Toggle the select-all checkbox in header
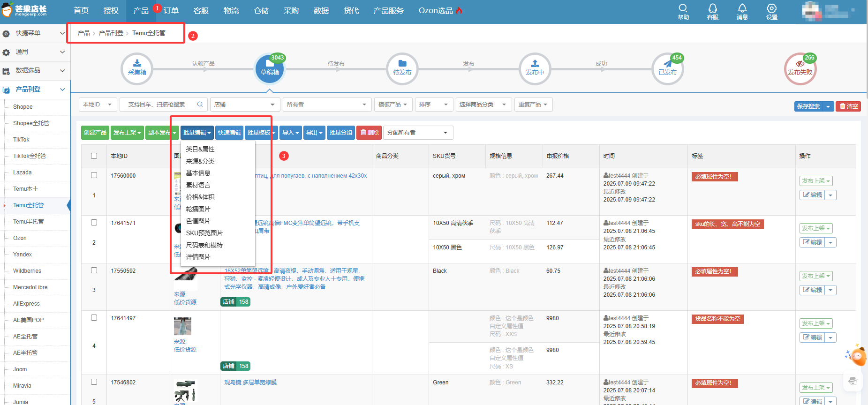Viewport: 868px width, 405px height. 94,156
